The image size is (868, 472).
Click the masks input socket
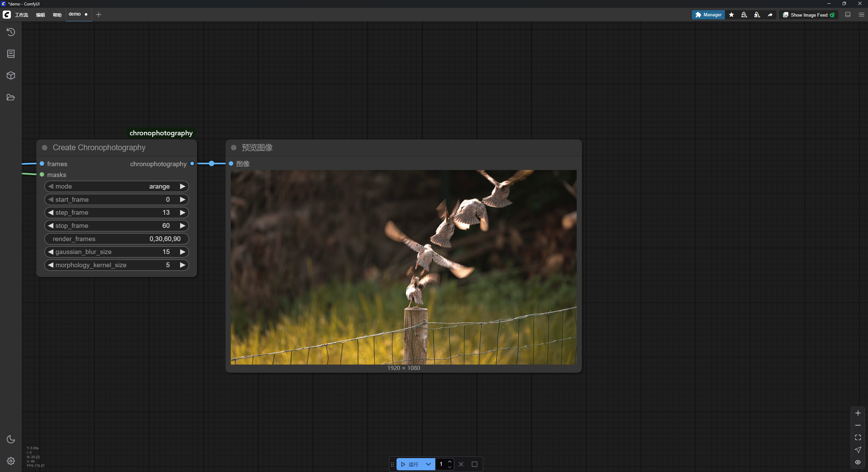(x=42, y=175)
